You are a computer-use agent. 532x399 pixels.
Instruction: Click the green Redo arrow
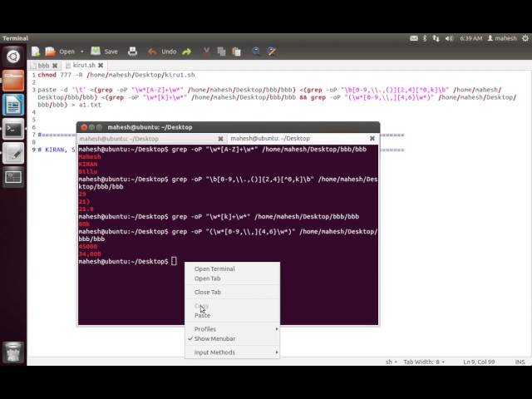coord(186,52)
